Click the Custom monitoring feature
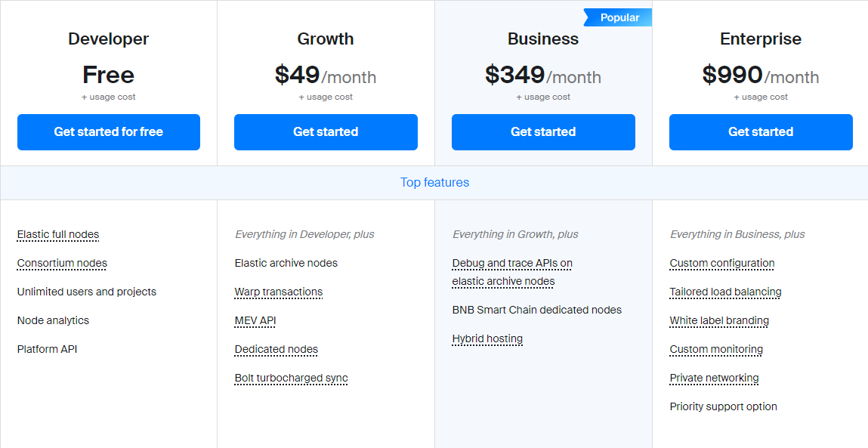 716,350
